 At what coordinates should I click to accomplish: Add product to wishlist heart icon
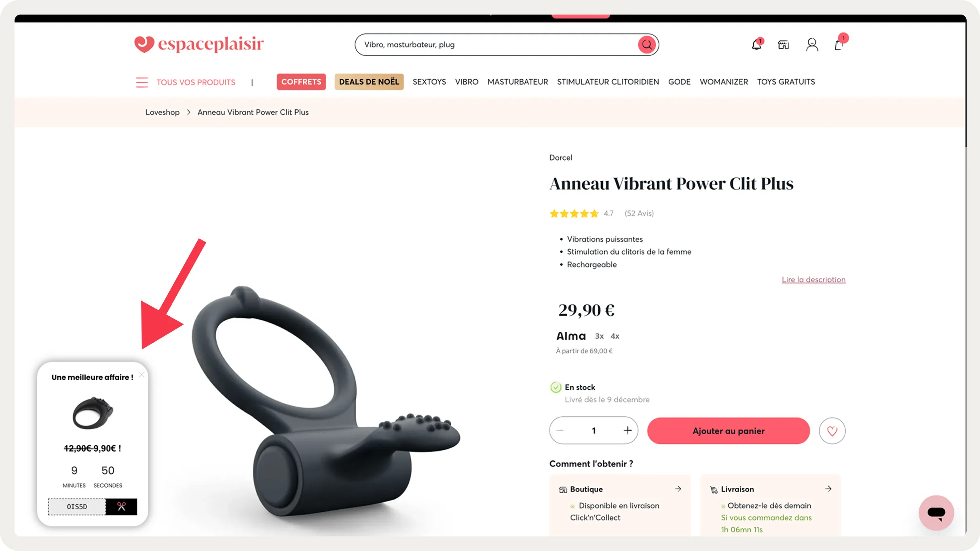tap(832, 431)
